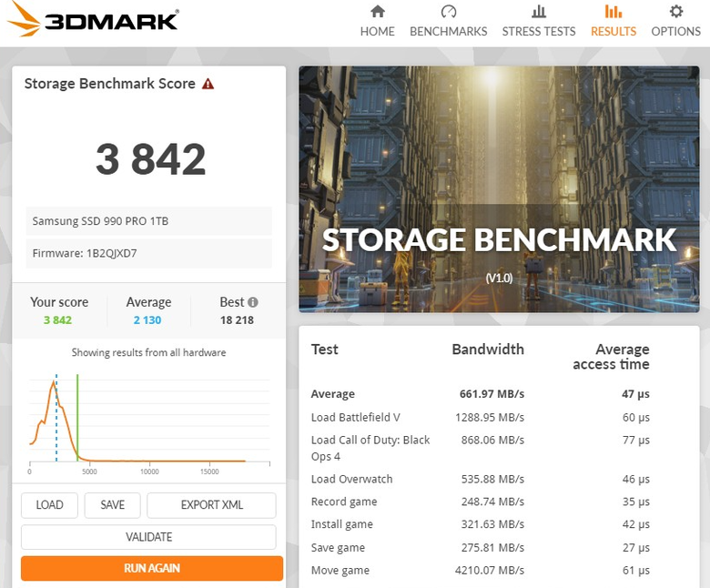Click the Samsung SSD 990 PRO 1TB field
The image size is (710, 588).
pos(149,221)
